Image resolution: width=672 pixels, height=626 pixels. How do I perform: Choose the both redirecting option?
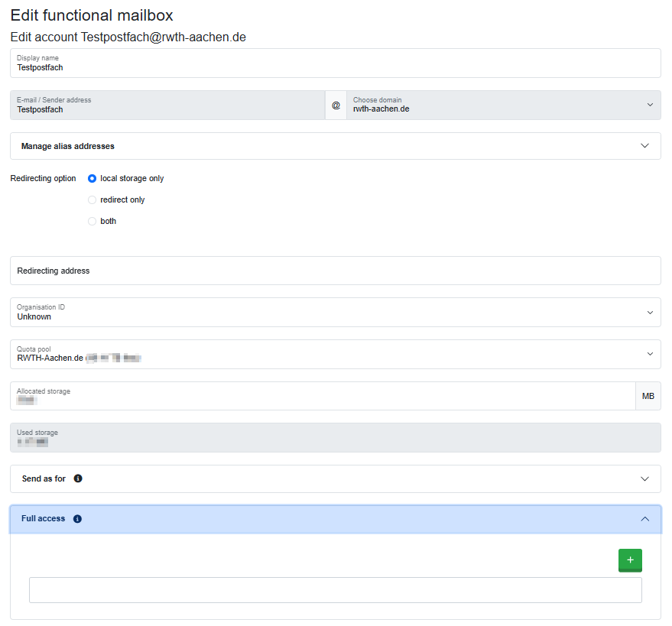click(92, 221)
